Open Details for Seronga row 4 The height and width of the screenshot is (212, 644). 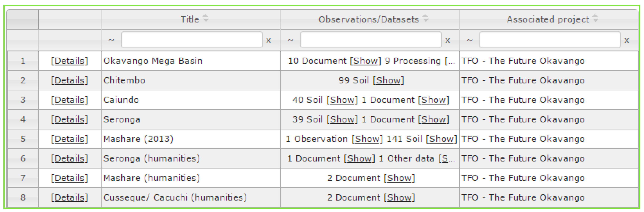(x=69, y=119)
